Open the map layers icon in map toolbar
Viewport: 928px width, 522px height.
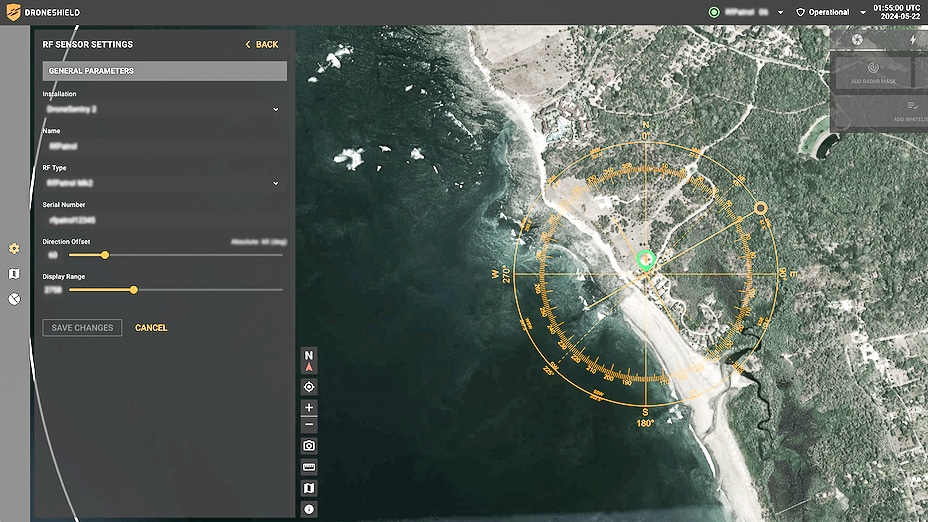point(309,488)
